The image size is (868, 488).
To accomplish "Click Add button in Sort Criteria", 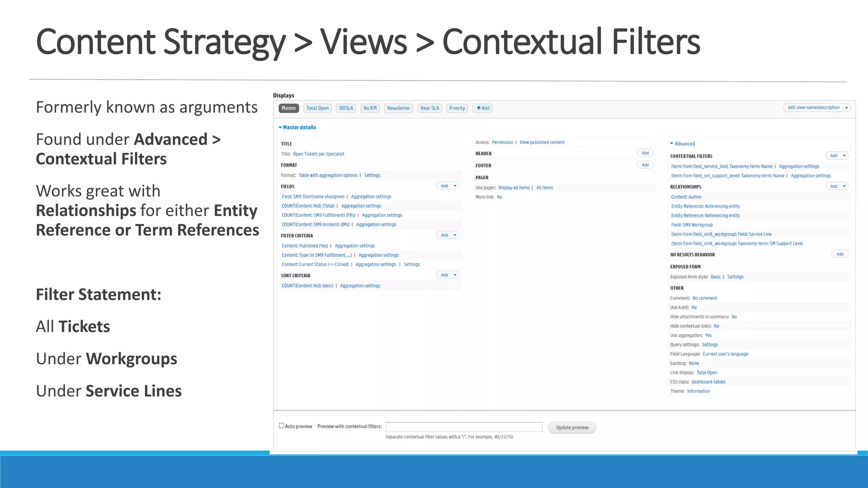I will pyautogui.click(x=444, y=275).
